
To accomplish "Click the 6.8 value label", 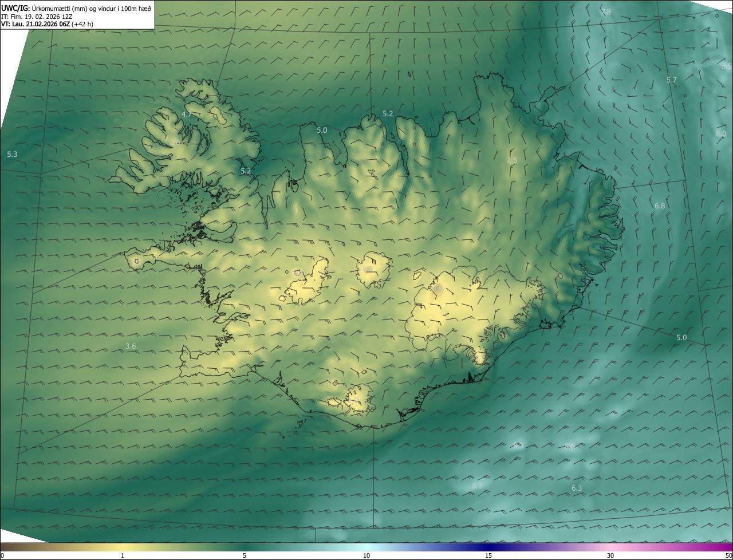I will 660,206.
